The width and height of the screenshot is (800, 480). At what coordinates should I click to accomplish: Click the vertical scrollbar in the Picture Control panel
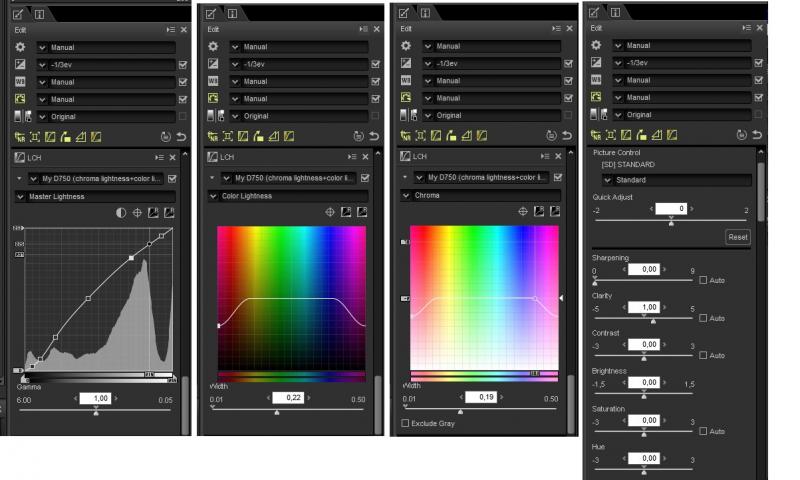click(761, 192)
